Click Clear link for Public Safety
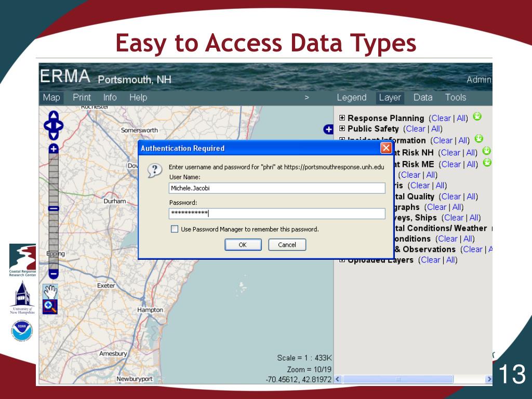 [416, 129]
